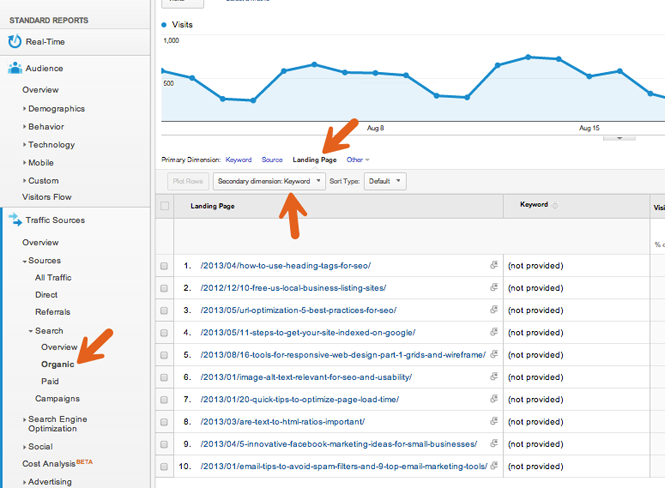Click the Plot Rows button
The height and width of the screenshot is (488, 665).
click(x=188, y=181)
